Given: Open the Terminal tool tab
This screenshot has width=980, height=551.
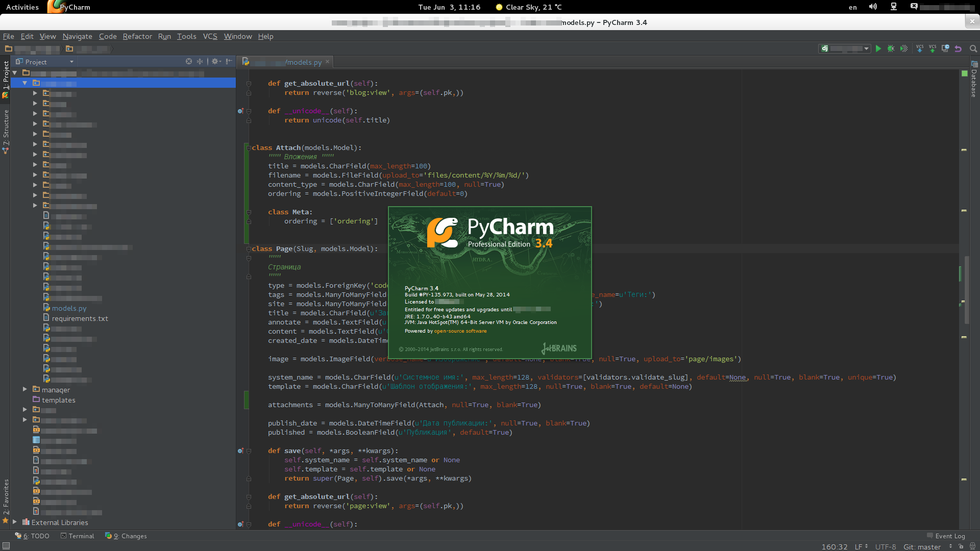Looking at the screenshot, I should point(77,536).
